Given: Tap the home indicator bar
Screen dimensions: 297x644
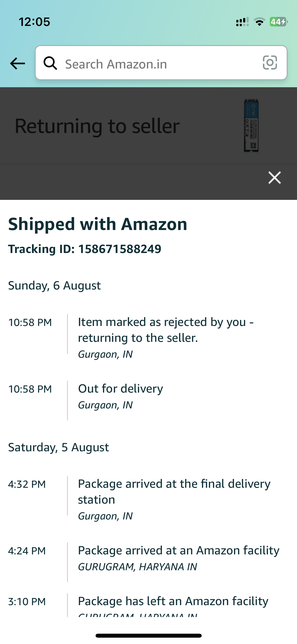Looking at the screenshot, I should pos(148,636).
